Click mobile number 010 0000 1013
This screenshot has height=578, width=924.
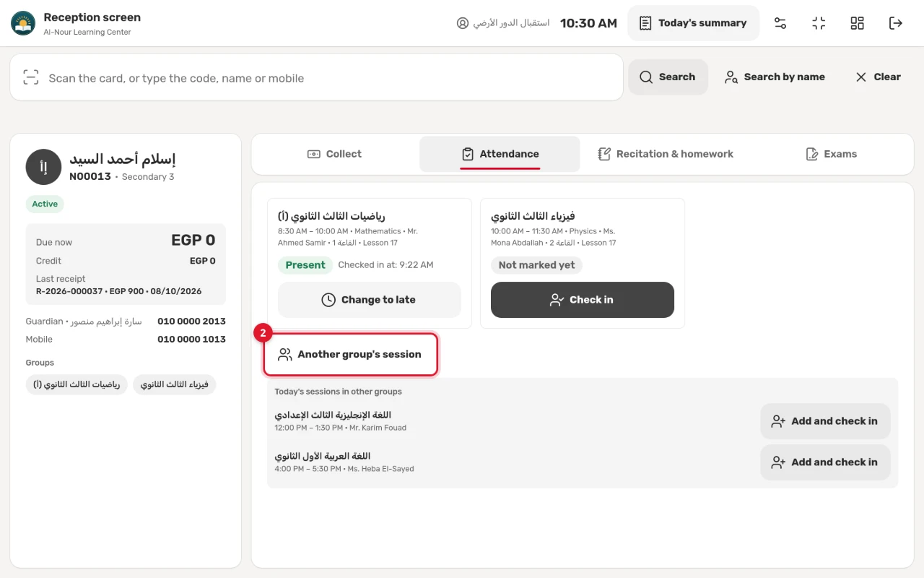coord(191,339)
